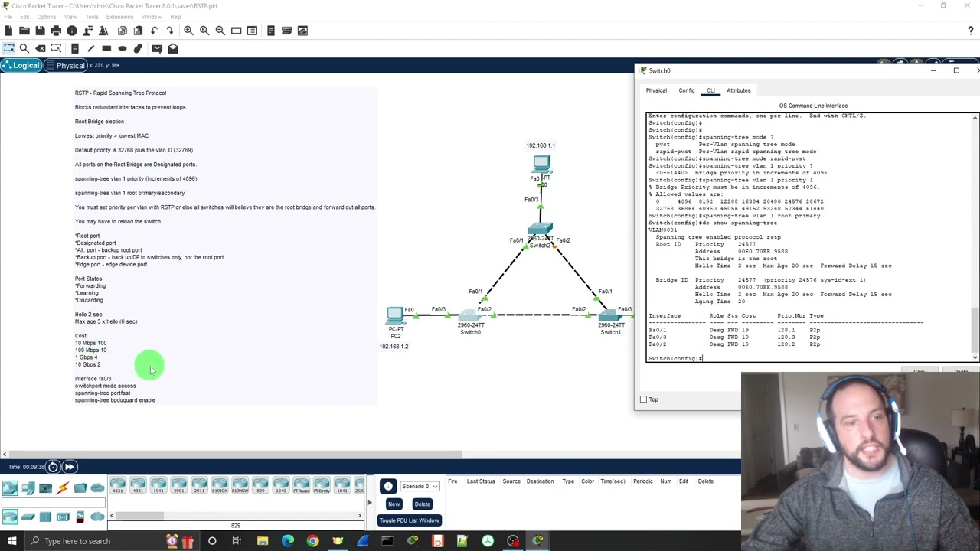Open the Scenario 0 dropdown
The height and width of the screenshot is (551, 980).
pyautogui.click(x=420, y=486)
